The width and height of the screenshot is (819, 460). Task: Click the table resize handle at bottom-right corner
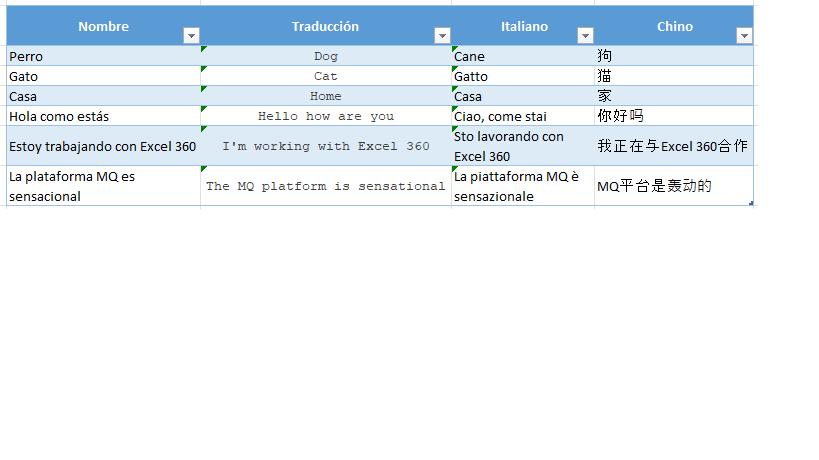751,204
